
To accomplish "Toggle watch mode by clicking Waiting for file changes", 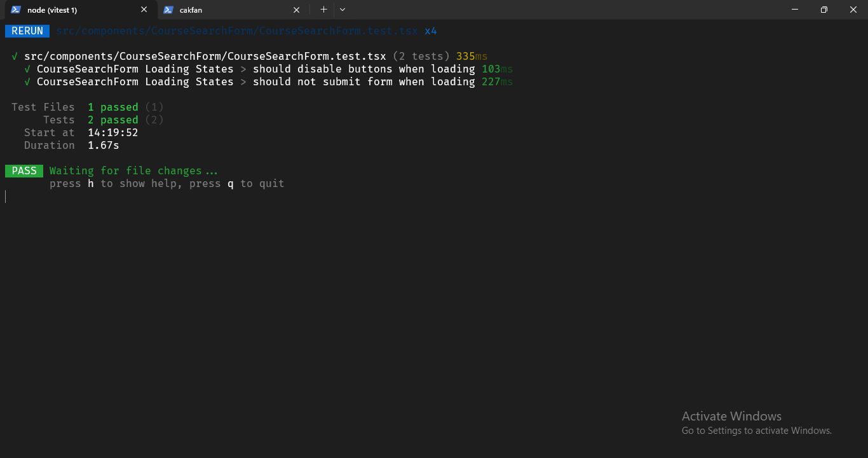I will pyautogui.click(x=133, y=170).
